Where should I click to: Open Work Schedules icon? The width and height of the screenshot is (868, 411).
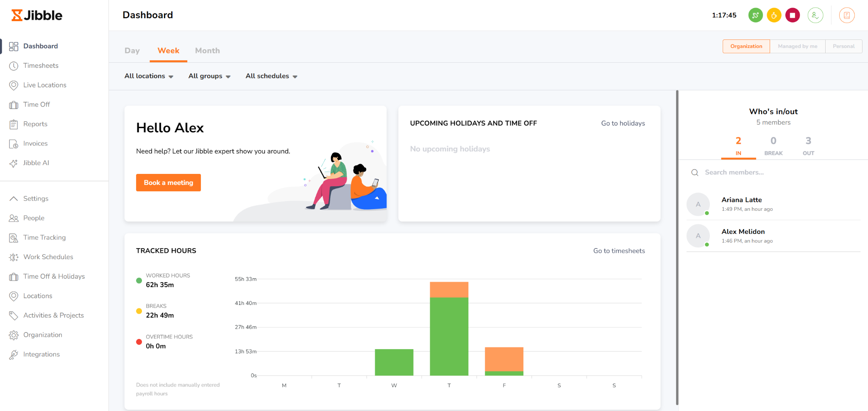tap(14, 257)
